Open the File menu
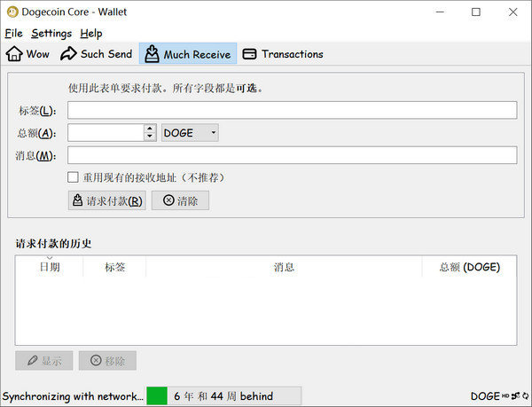The width and height of the screenshot is (532, 407). [x=13, y=33]
